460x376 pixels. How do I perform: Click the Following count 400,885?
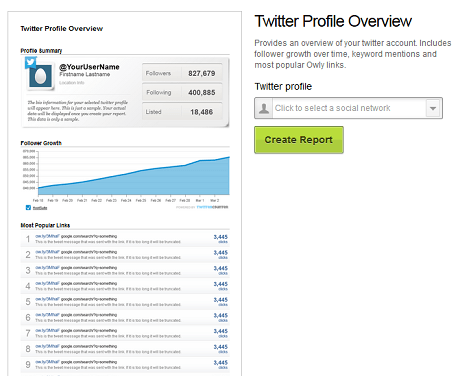click(x=202, y=93)
